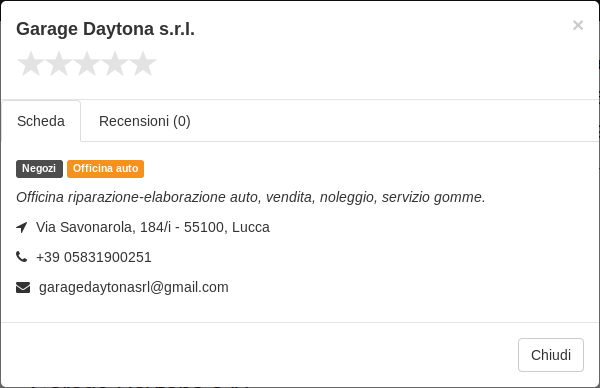Open the Recensioni (0) tab
Screen dimensions: 600x388
click(145, 121)
